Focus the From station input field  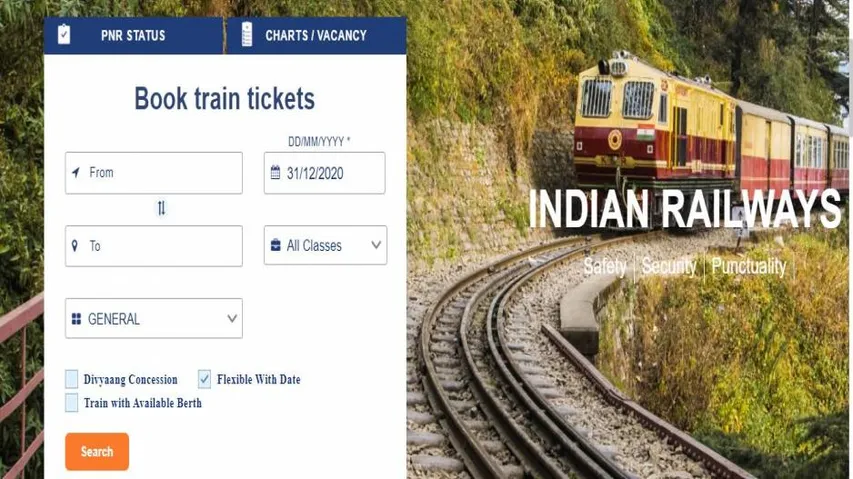click(x=154, y=173)
